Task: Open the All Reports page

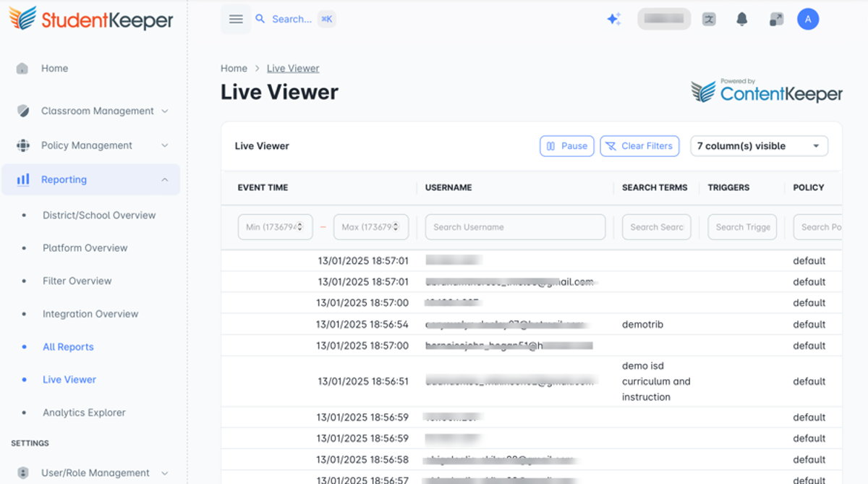Action: (68, 347)
